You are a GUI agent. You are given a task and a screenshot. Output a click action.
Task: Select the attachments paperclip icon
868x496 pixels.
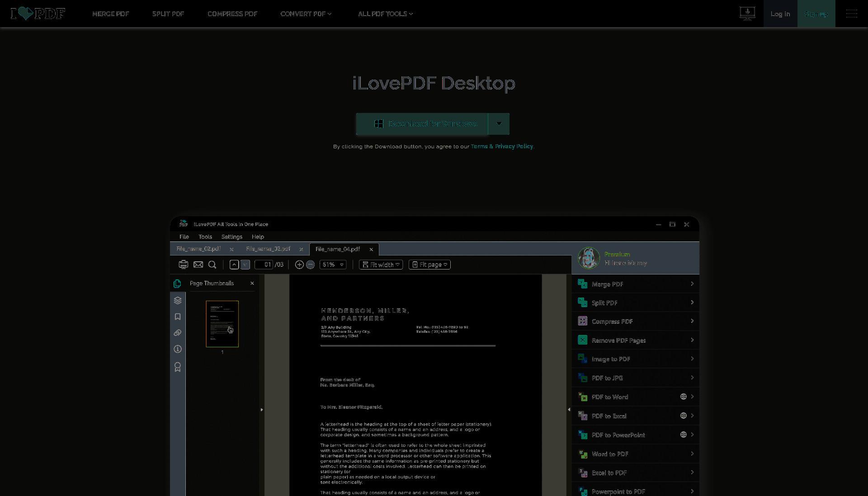tap(178, 333)
